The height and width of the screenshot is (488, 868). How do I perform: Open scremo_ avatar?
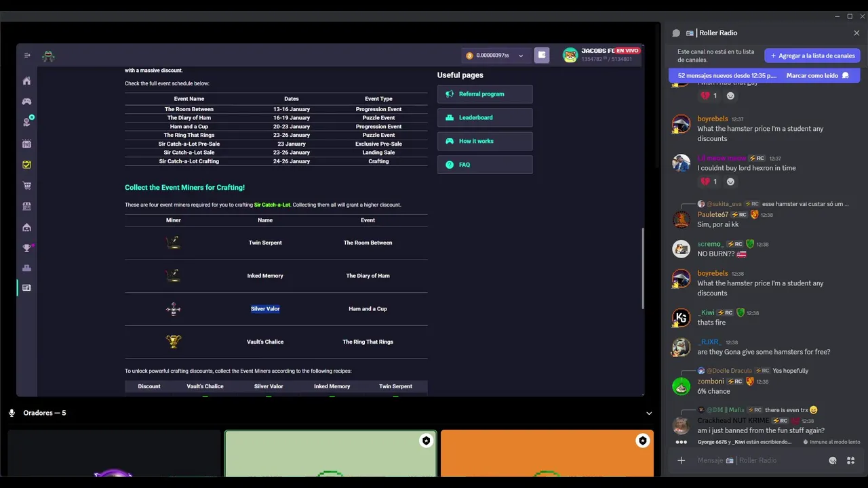pos(681,249)
